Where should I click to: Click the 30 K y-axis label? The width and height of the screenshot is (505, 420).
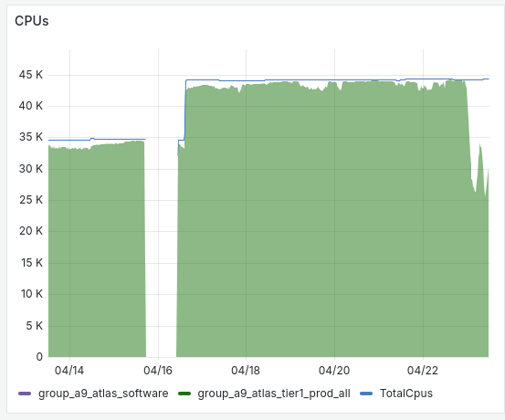point(31,168)
